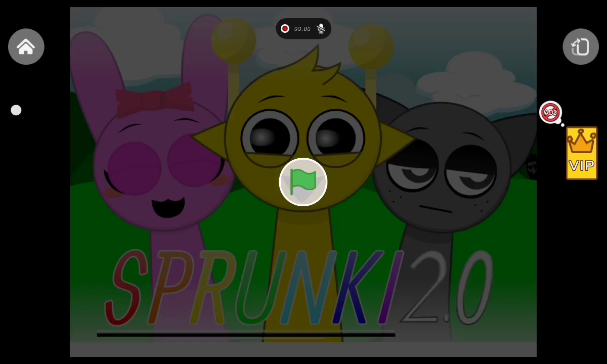607x364 pixels.
Task: Tap the Home button
Action: click(26, 47)
